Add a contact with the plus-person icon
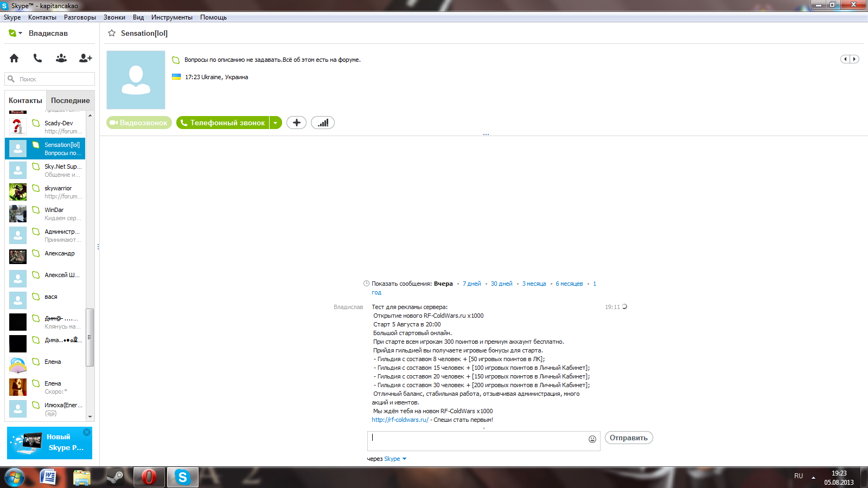The height and width of the screenshot is (488, 868). (85, 58)
